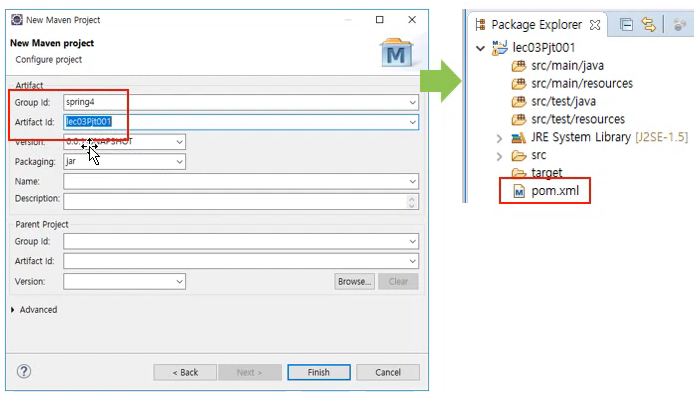Click the Finish button

click(319, 372)
